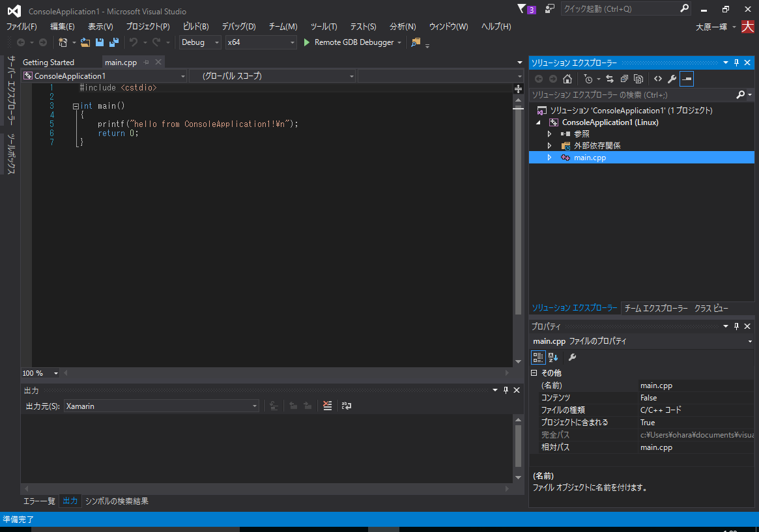Click the Quick Launch search field

click(x=620, y=8)
